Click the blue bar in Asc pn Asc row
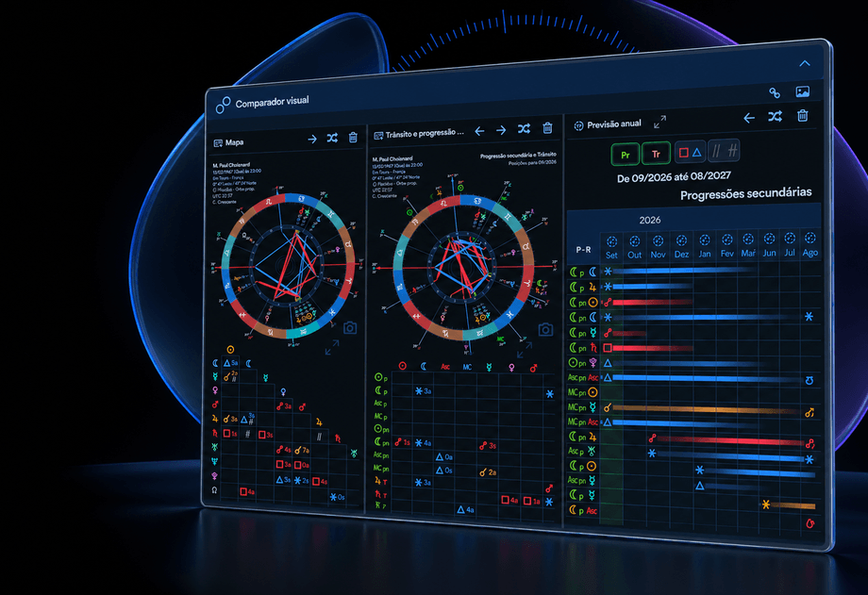This screenshot has width=868, height=595. pos(708,378)
